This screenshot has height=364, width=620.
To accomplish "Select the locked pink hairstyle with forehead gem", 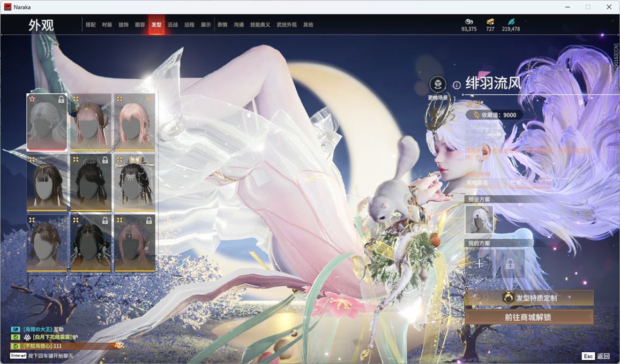I will tap(135, 243).
